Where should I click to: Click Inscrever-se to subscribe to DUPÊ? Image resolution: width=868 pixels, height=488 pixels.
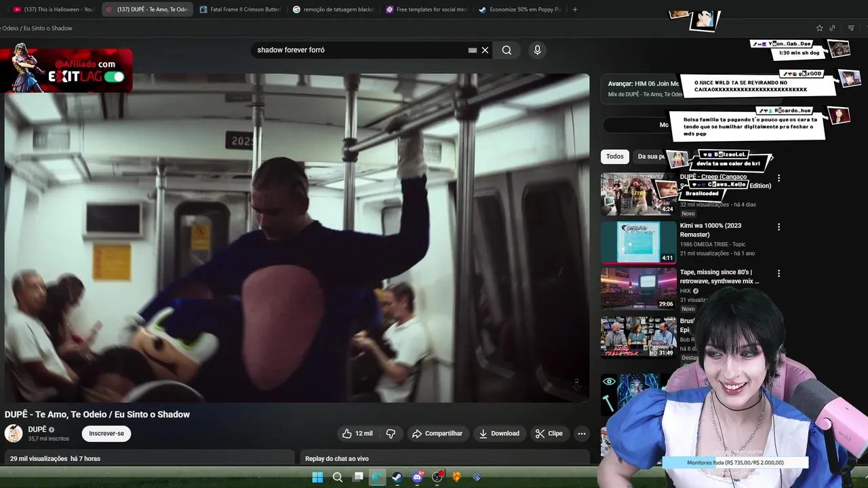coord(106,434)
